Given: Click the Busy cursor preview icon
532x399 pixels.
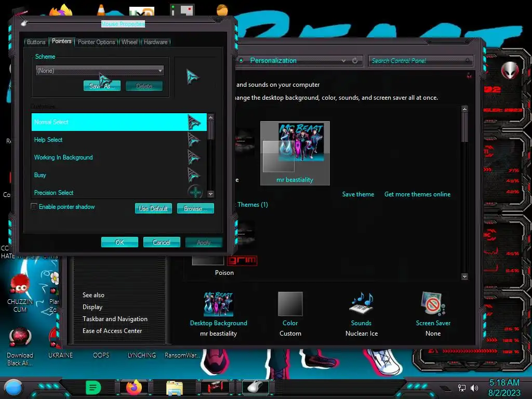Looking at the screenshot, I should click(194, 175).
